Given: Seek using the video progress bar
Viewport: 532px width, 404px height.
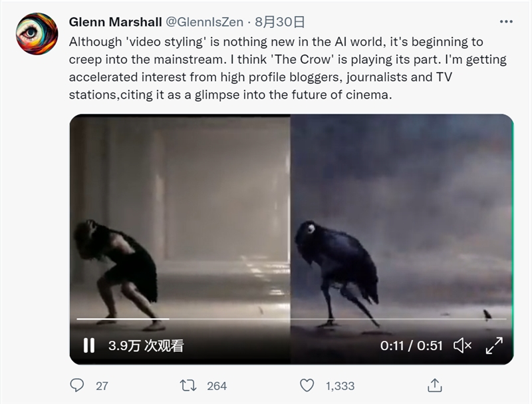Looking at the screenshot, I should tap(266, 319).
